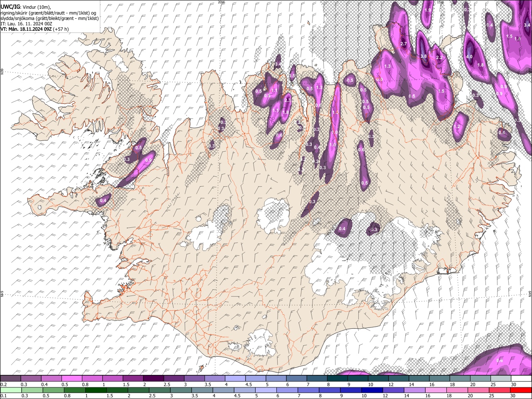Click the 20W longitude label
Screen dimensions: 532x399
point(221,2)
